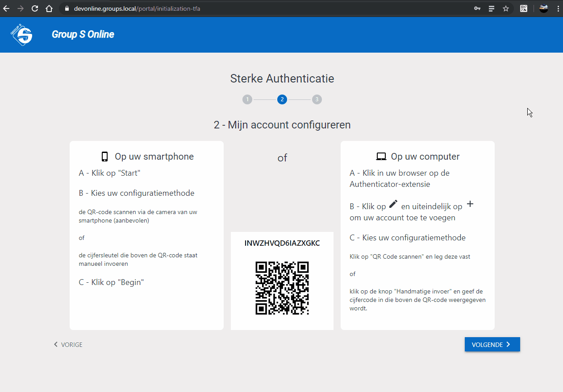Continue with the VOLGENDE button
Screen dimensions: 563x392
(492, 344)
